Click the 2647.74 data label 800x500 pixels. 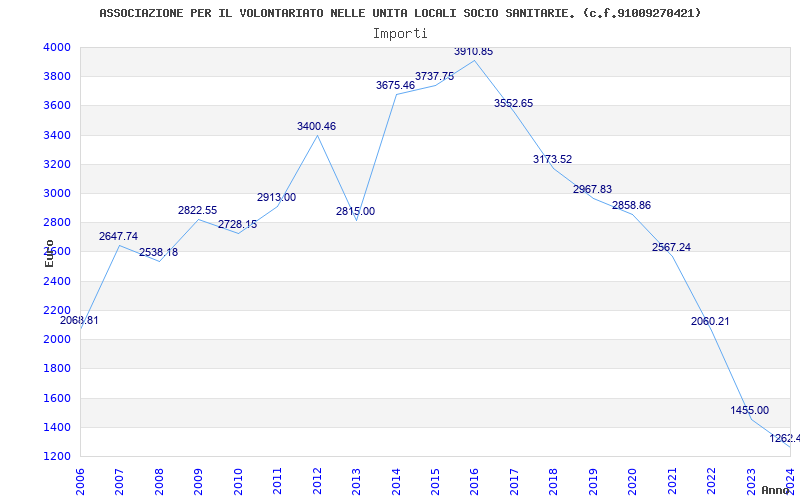point(118,236)
